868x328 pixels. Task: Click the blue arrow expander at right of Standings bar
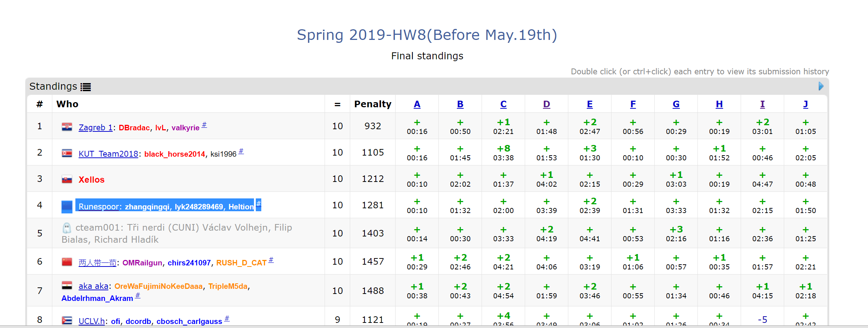(x=821, y=86)
